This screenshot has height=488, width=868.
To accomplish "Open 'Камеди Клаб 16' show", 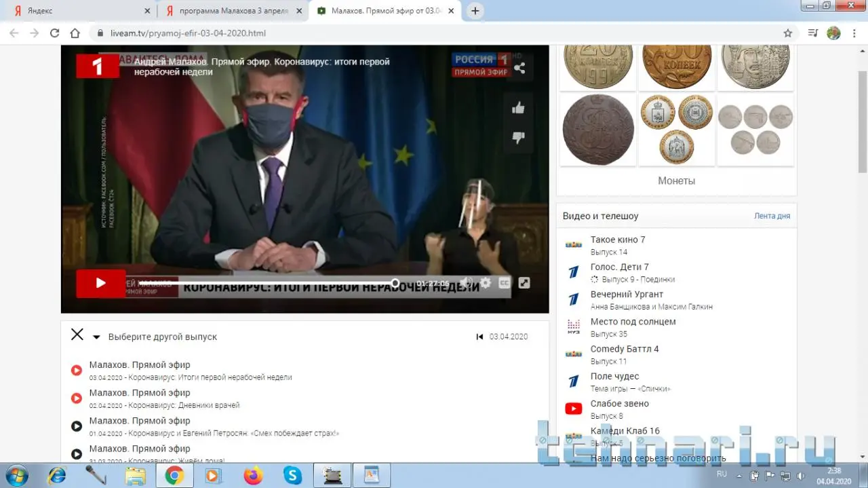I will click(625, 430).
